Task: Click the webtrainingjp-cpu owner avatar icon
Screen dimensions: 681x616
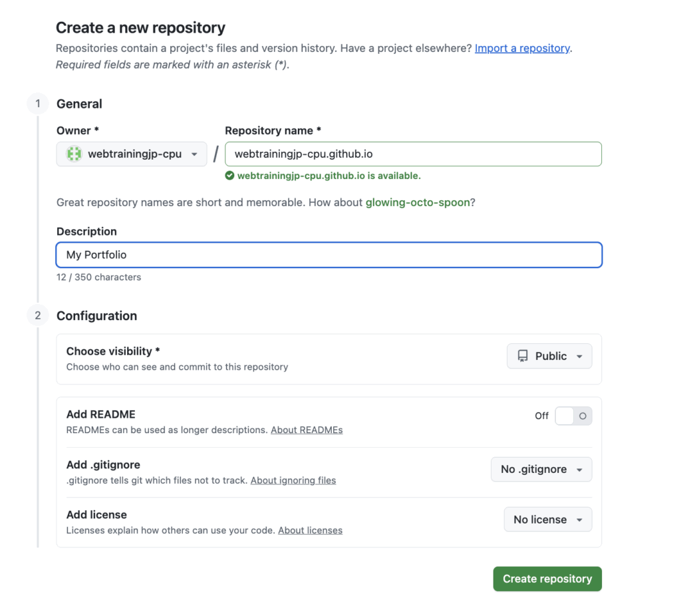Action: (x=74, y=154)
